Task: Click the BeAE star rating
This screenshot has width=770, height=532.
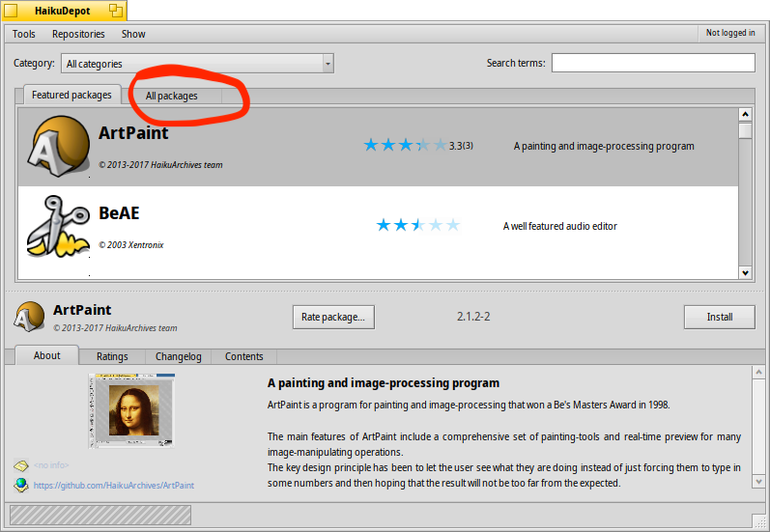Action: (x=418, y=225)
